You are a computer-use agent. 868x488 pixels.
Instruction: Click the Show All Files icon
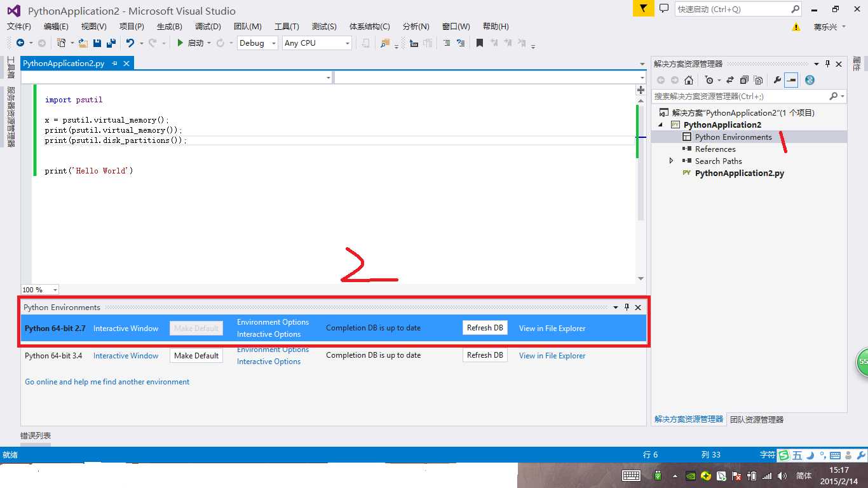(x=759, y=80)
